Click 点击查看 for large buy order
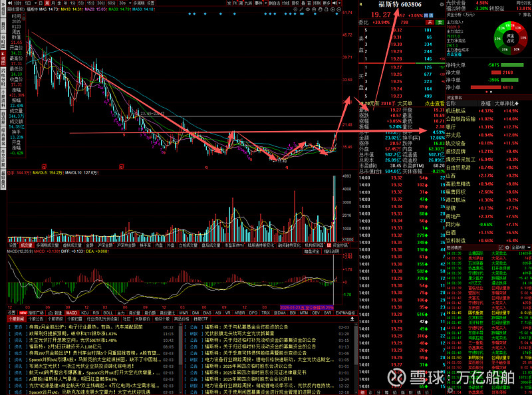Viewport: 532px width, 395px height. [x=435, y=104]
